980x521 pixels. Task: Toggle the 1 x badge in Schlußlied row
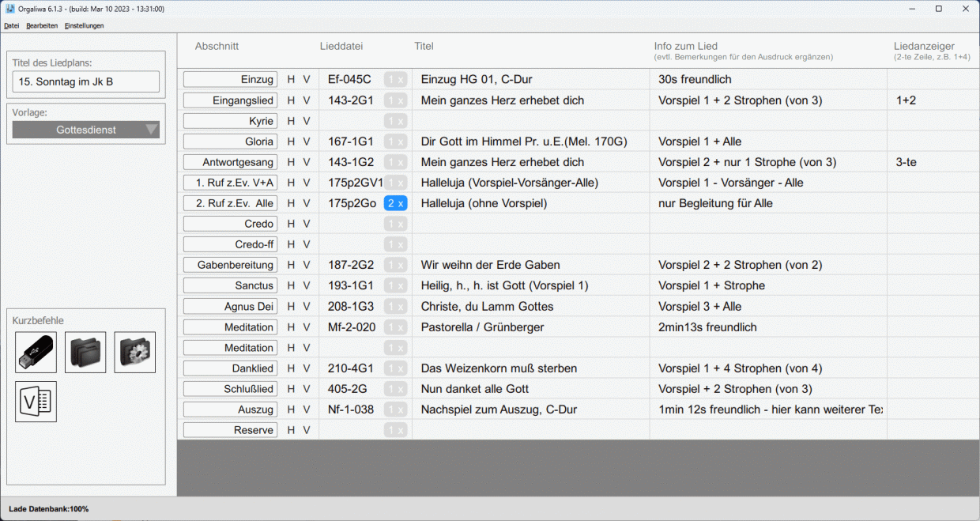coord(395,389)
